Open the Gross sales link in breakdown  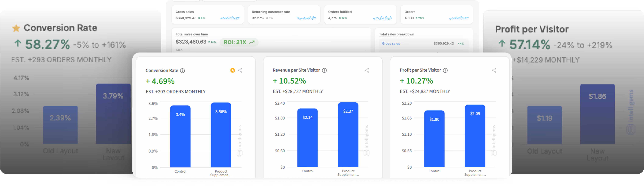(391, 43)
